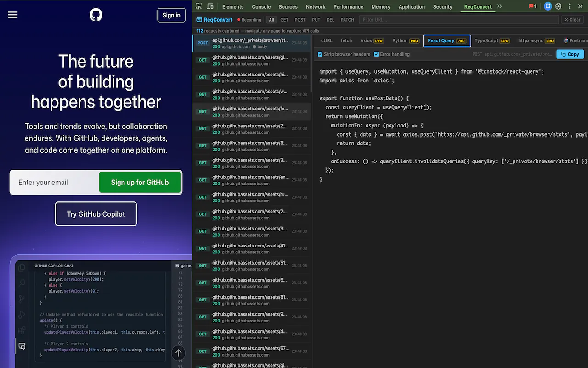Select the React Query format tab
The image size is (588, 368).
tap(447, 40)
